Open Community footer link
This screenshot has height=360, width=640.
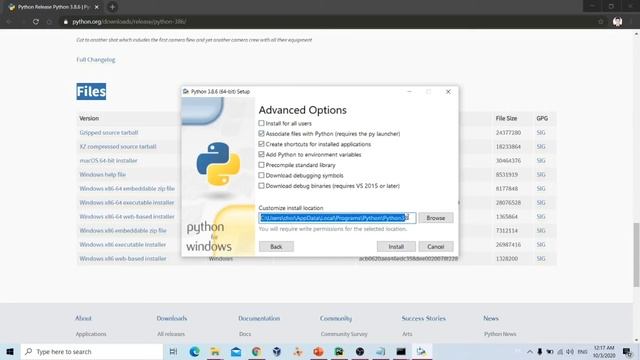(x=336, y=318)
